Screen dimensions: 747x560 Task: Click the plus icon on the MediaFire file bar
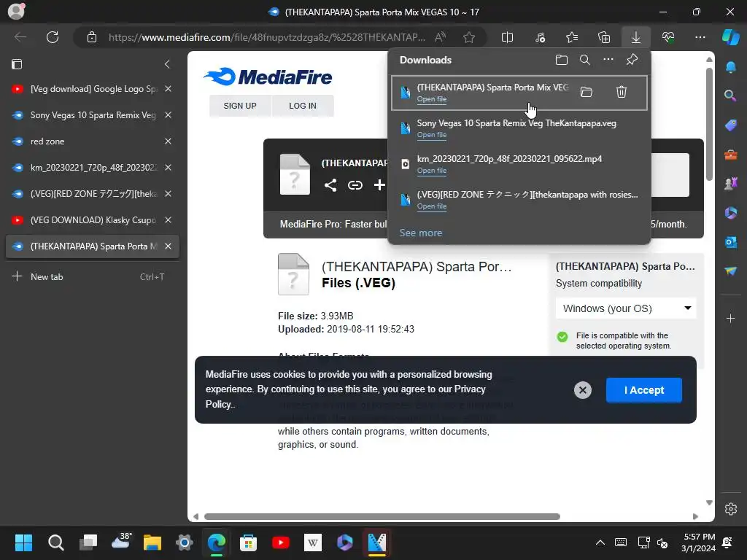click(379, 184)
